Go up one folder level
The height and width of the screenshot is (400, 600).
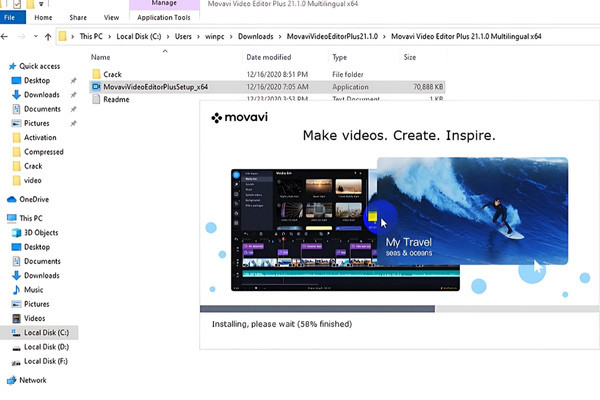coord(48,37)
